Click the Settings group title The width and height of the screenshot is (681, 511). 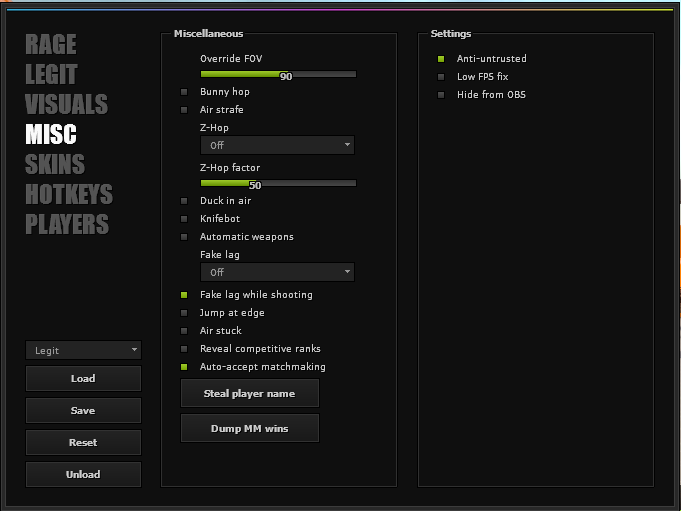[451, 34]
